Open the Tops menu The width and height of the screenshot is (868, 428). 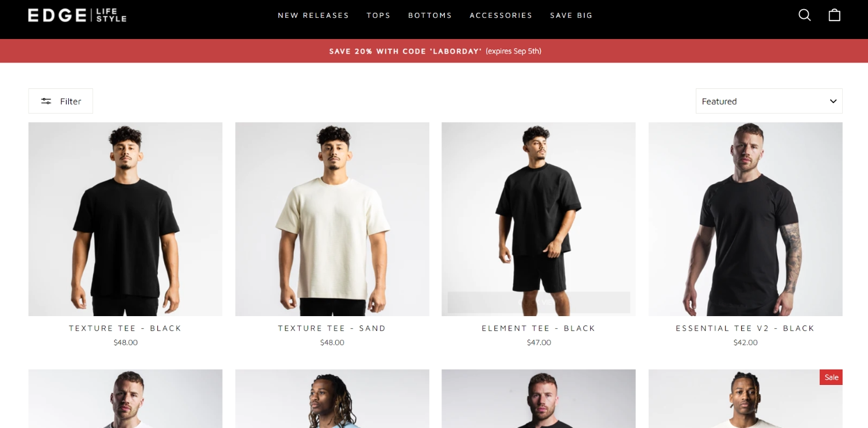[x=379, y=15]
